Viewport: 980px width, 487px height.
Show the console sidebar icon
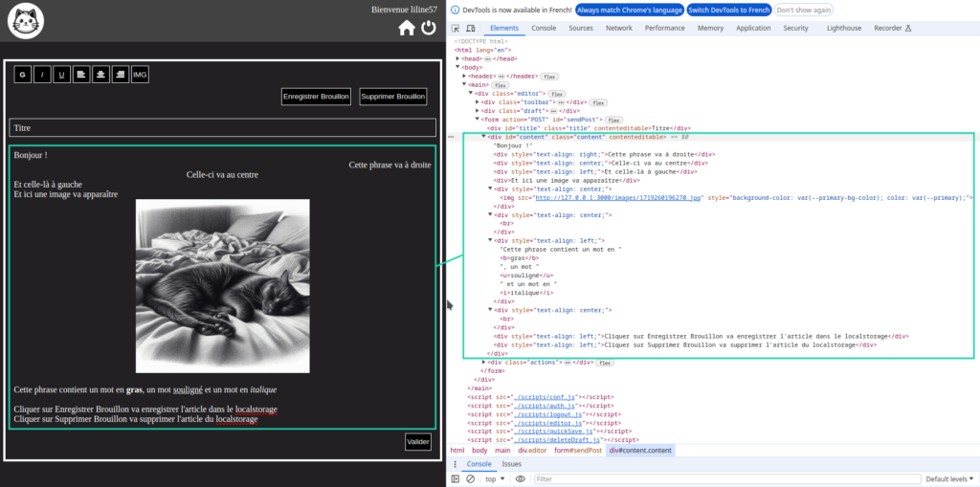[456, 479]
